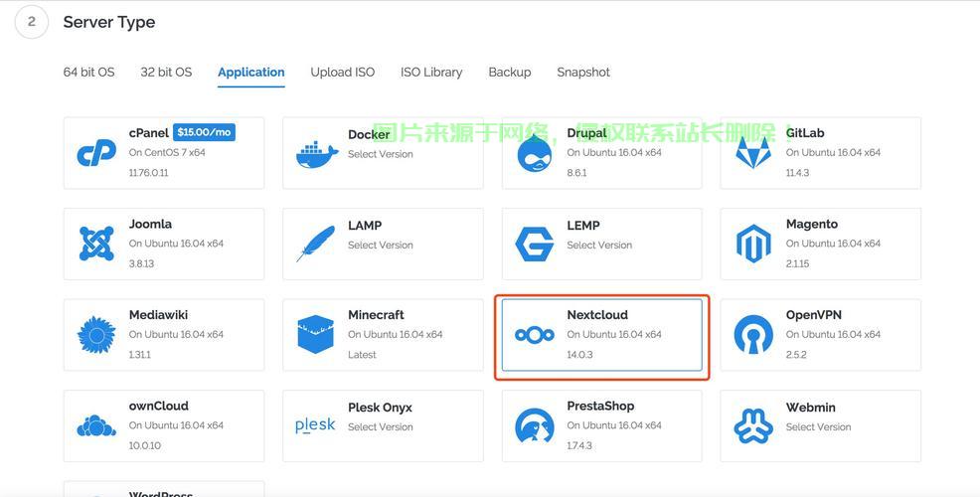Click Mediawiki version 1.31.1 text
Screen dimensions: 980x497
click(x=140, y=355)
